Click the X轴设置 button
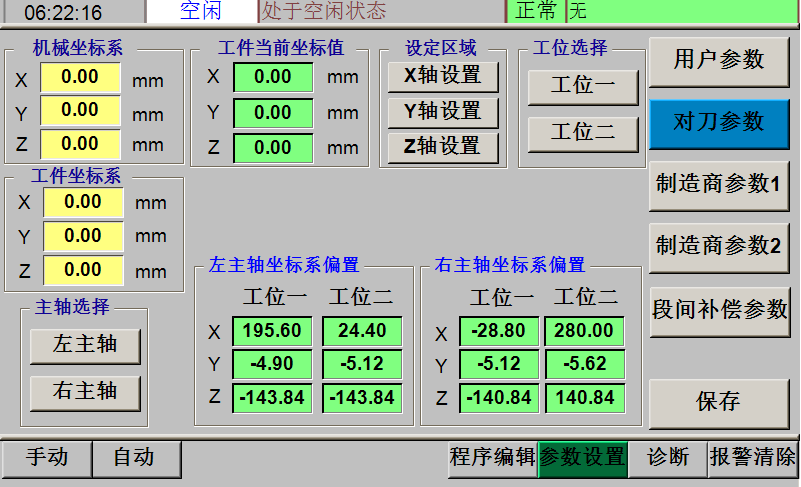This screenshot has height=487, width=801. coord(442,76)
